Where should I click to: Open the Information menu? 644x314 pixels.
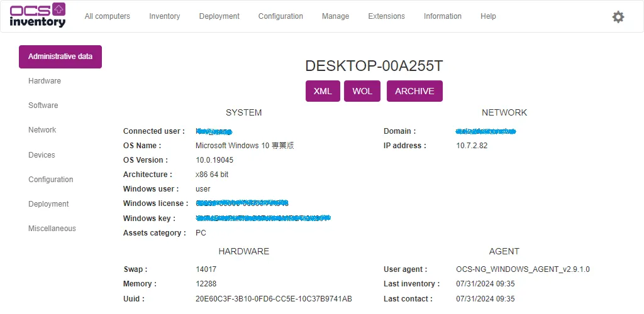pos(443,16)
